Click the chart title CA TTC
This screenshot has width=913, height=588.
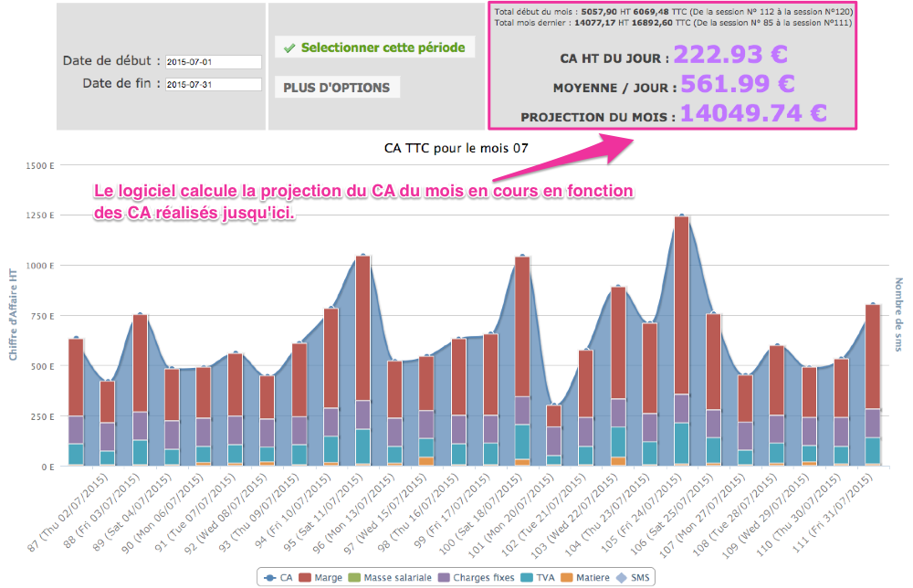tap(456, 146)
